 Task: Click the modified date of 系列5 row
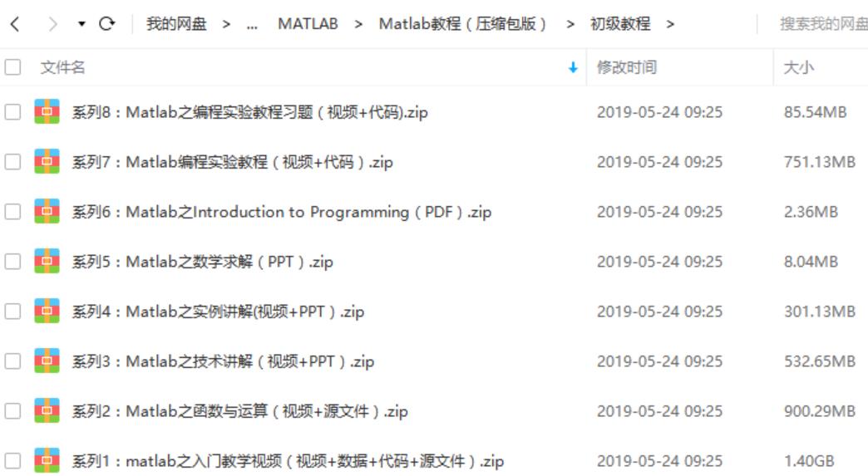659,262
